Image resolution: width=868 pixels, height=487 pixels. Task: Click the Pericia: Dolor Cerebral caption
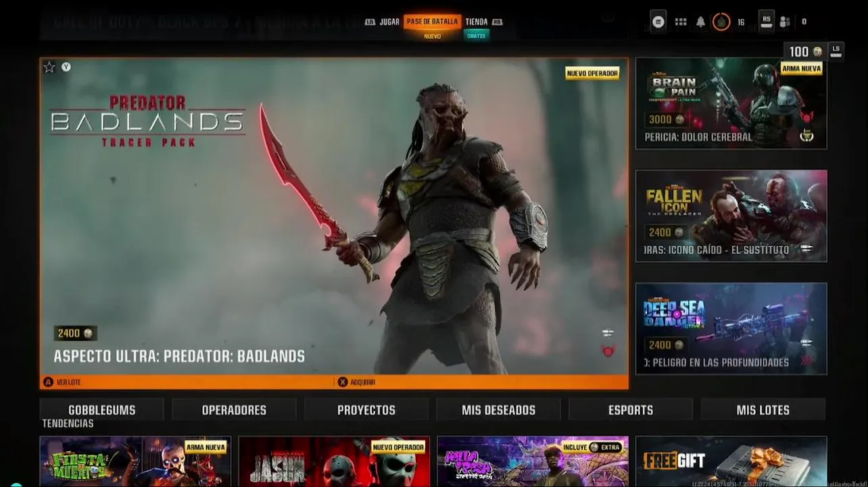[x=698, y=137]
